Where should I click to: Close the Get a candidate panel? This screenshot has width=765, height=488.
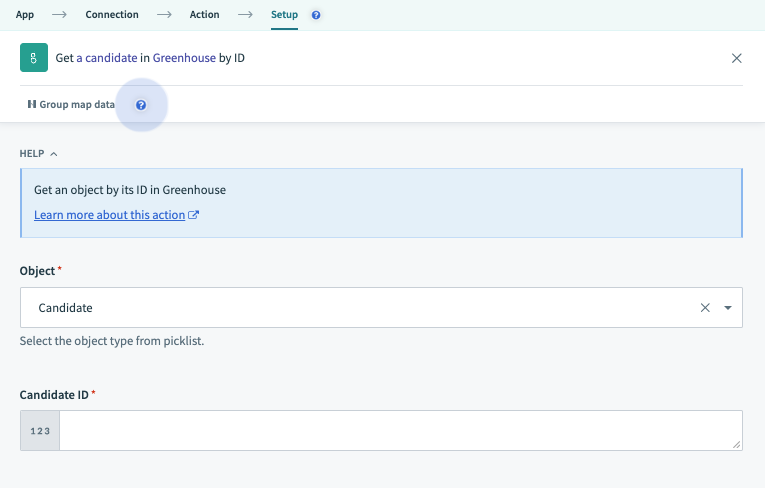(x=737, y=58)
